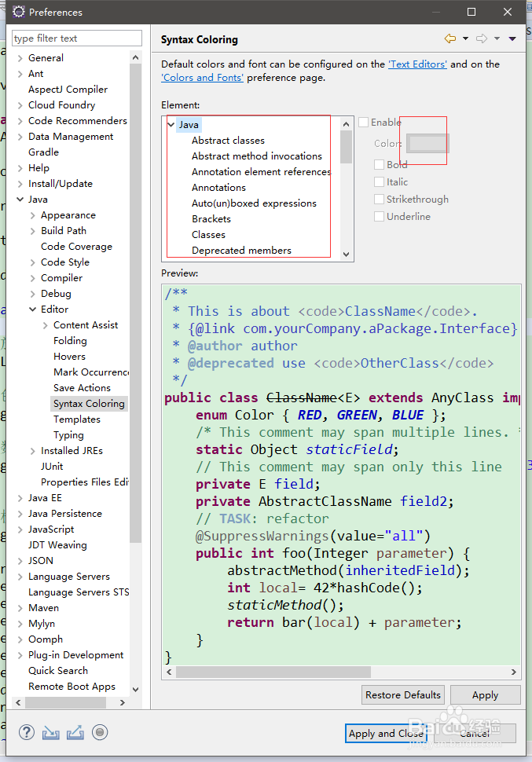
Task: Click the Import preferences icon
Action: coord(50,733)
